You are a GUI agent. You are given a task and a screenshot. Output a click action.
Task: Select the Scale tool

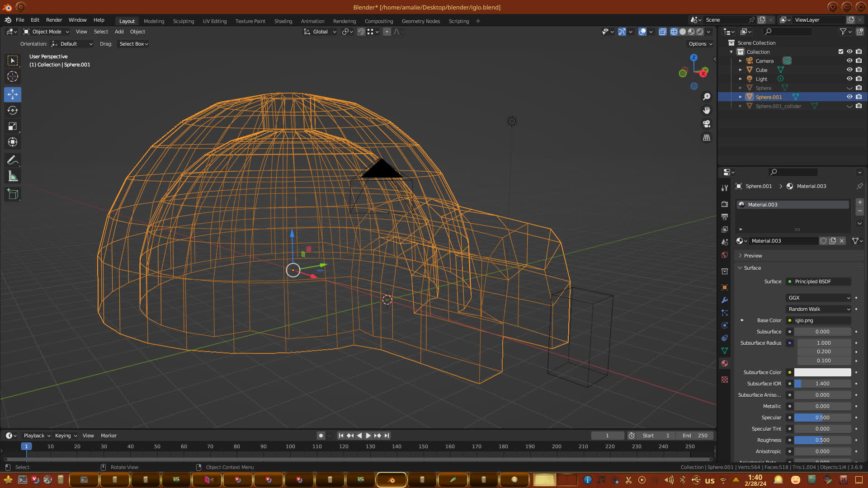[13, 127]
